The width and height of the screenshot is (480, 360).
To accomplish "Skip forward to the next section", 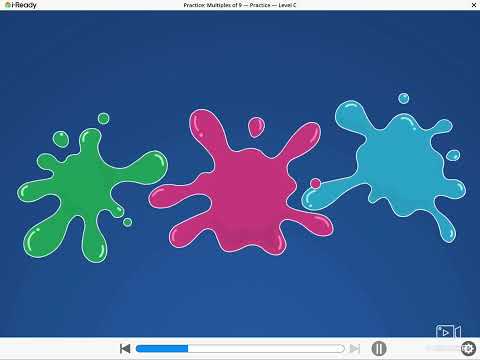I will pyautogui.click(x=355, y=349).
